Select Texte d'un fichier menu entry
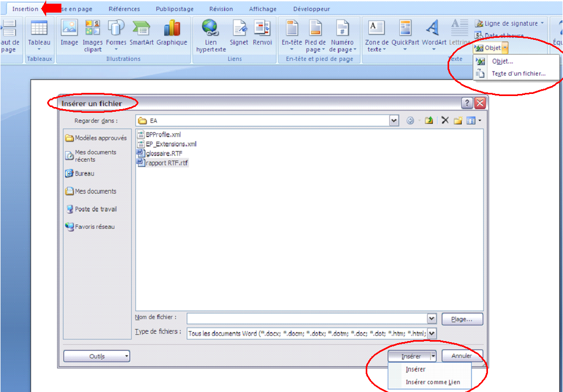This screenshot has width=563, height=392. [x=518, y=74]
